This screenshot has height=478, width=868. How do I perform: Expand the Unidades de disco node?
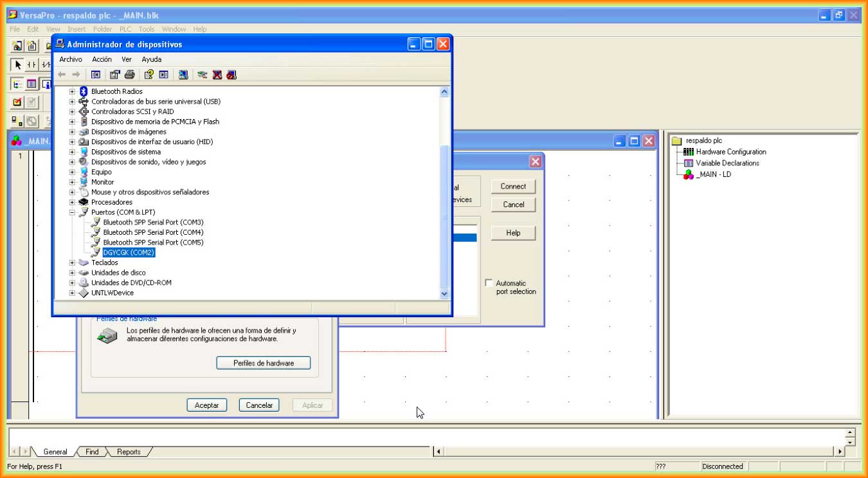click(x=72, y=273)
